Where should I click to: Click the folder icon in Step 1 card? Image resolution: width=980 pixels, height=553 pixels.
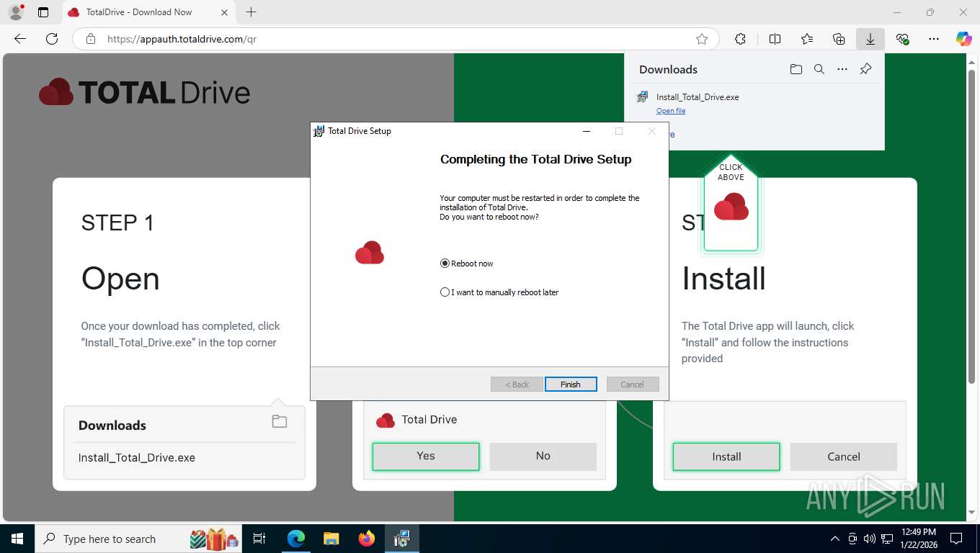tap(280, 422)
